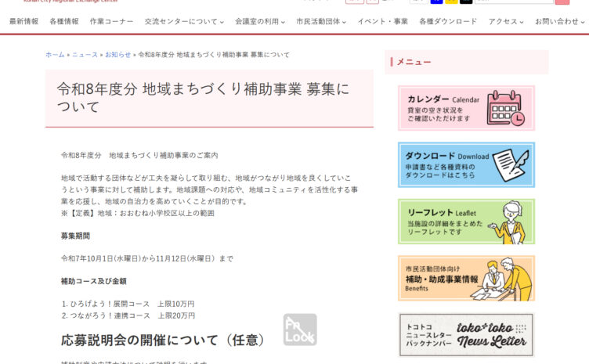Select 各種ダウンロード in the navigation bar
This screenshot has height=364, width=589.
447,22
